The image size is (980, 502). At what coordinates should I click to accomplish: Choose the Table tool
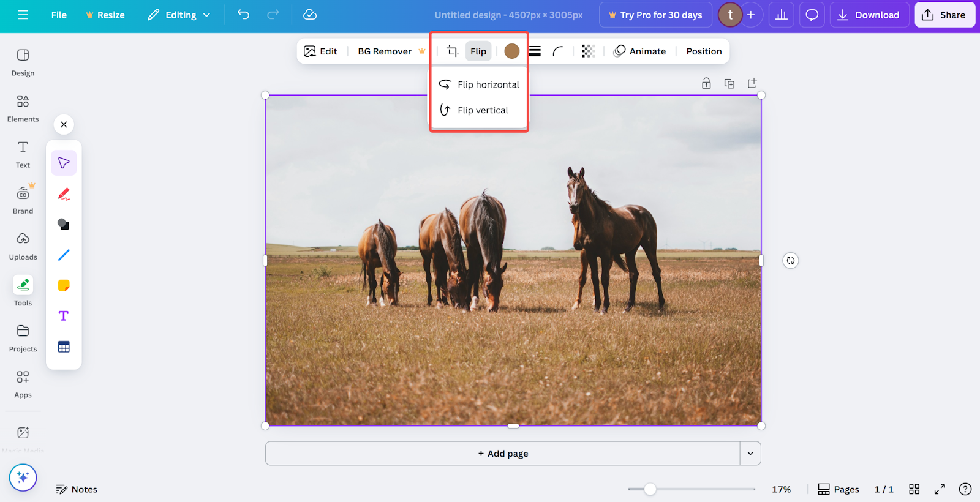pos(64,347)
